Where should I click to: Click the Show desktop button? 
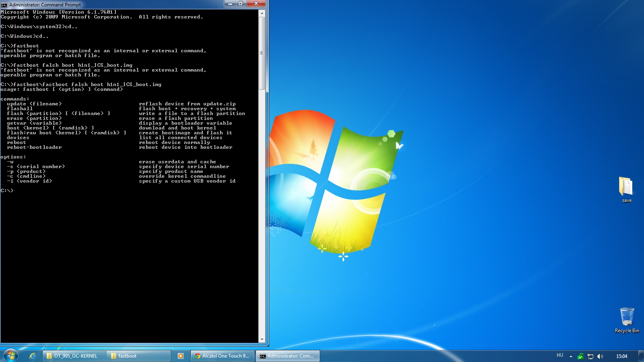(x=641, y=356)
